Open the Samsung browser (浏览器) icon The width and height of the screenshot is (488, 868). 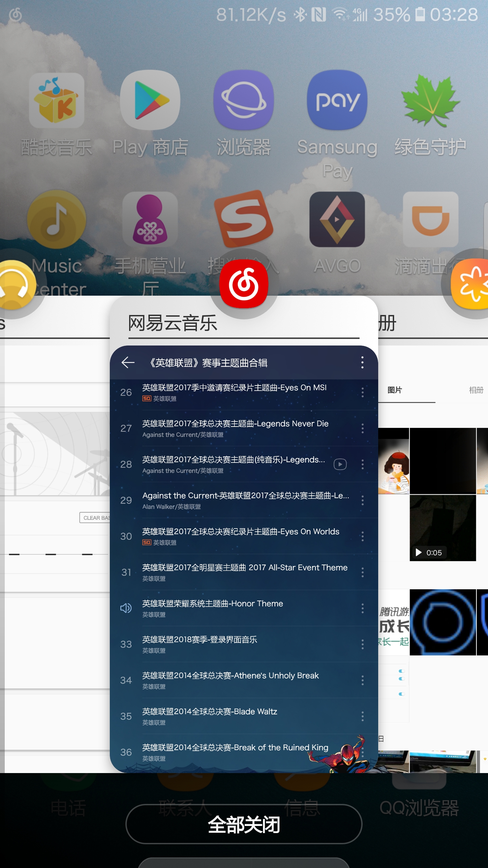coord(244,100)
